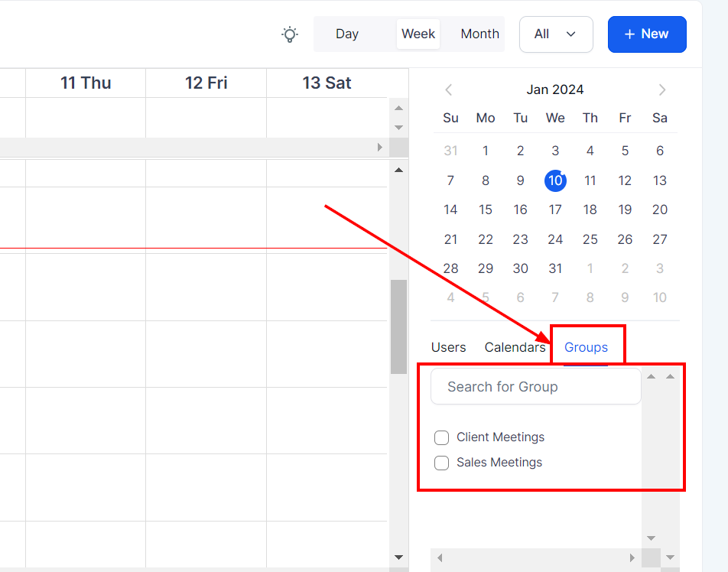
Task: Click all-day horizontal scroll right arrow
Action: 380,147
